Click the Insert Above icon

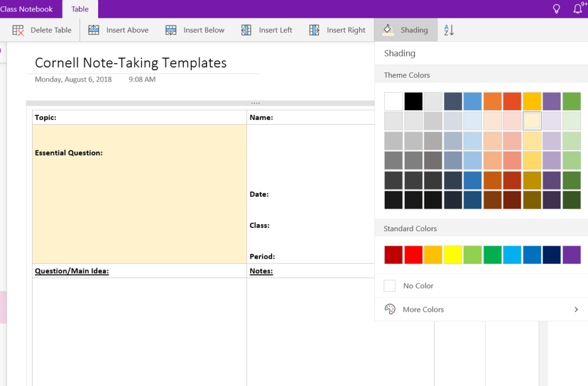click(x=94, y=30)
